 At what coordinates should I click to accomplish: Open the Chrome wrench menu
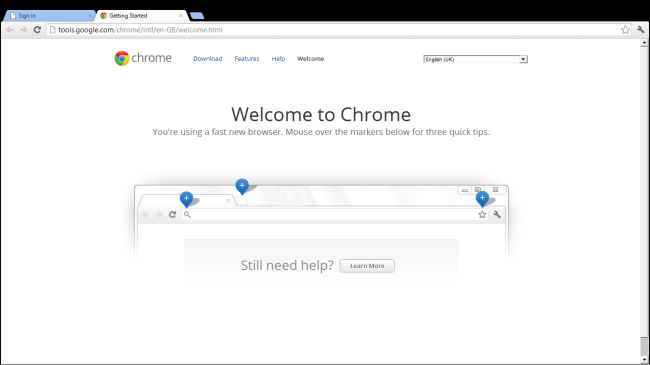pyautogui.click(x=640, y=30)
